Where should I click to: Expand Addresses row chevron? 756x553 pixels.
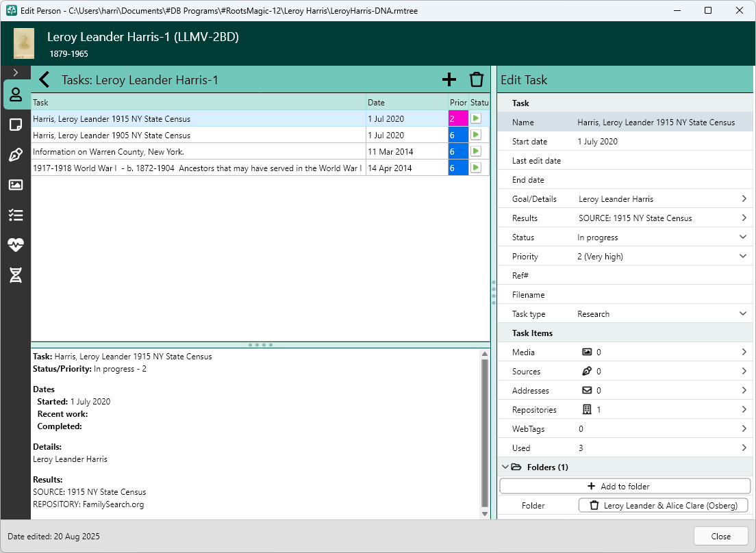[744, 390]
